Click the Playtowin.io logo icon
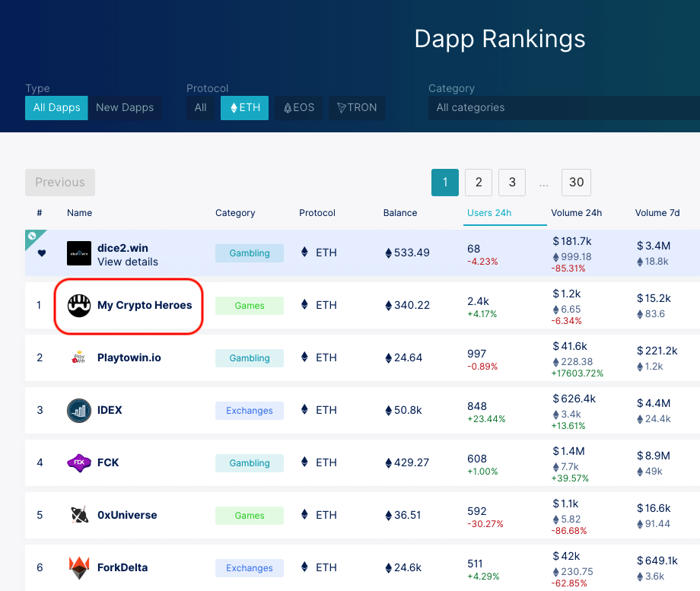 tap(79, 357)
